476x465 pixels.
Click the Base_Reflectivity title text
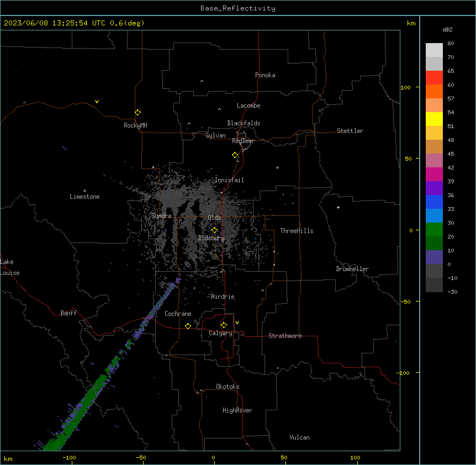(x=238, y=8)
